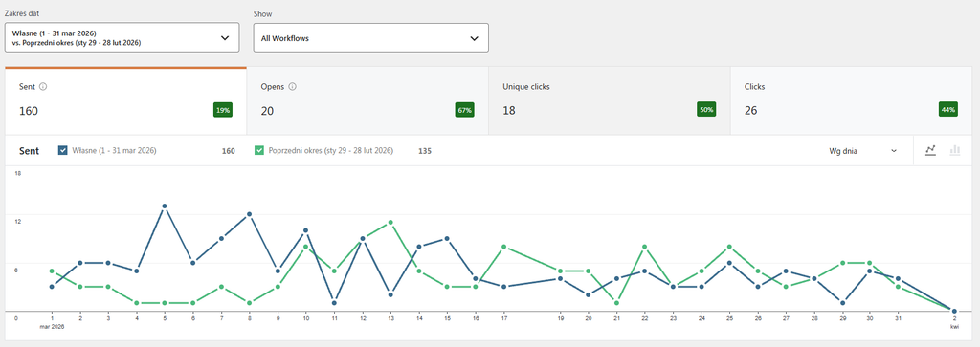Switch to the Clicks metric tab
Image resolution: width=980 pixels, height=347 pixels.
tap(851, 101)
